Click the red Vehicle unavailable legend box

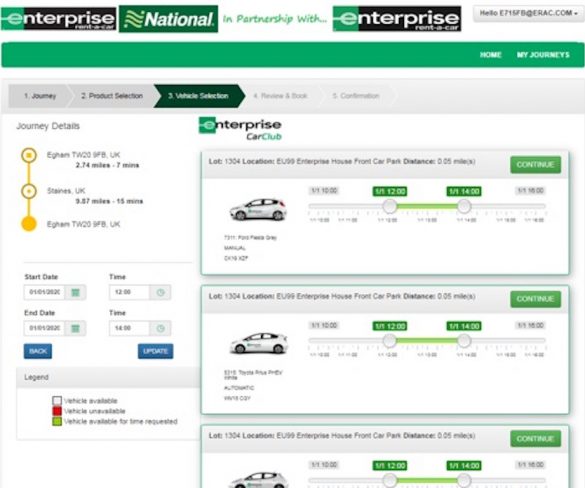(57, 411)
